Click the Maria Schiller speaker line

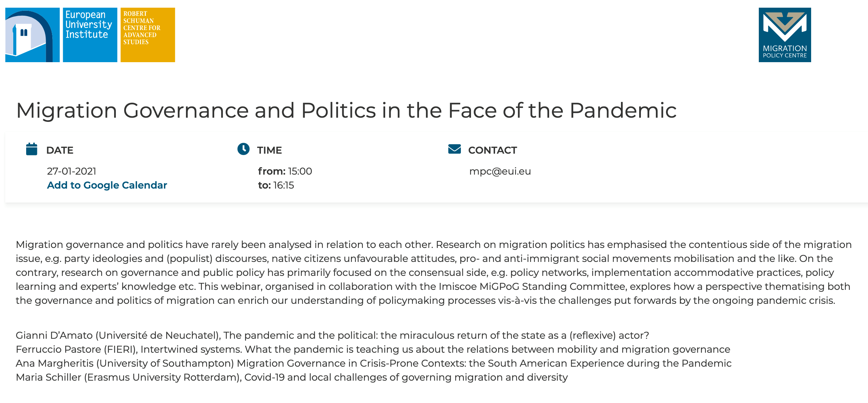[292, 377]
